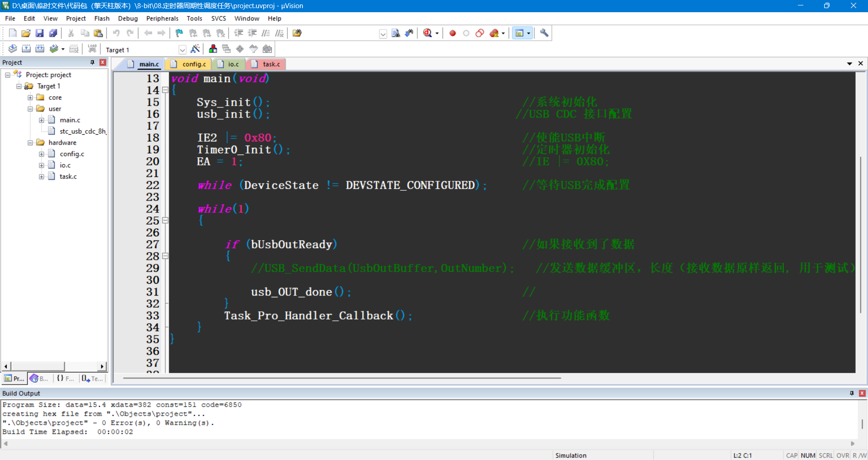Insert a breakpoint with the red dot
Screen dimensions: 868x460
(x=453, y=33)
